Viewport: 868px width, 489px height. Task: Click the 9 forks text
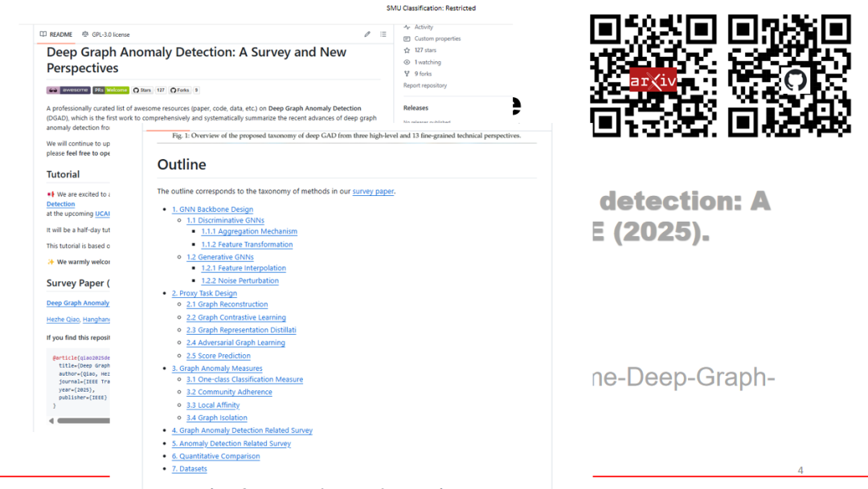[x=423, y=74]
